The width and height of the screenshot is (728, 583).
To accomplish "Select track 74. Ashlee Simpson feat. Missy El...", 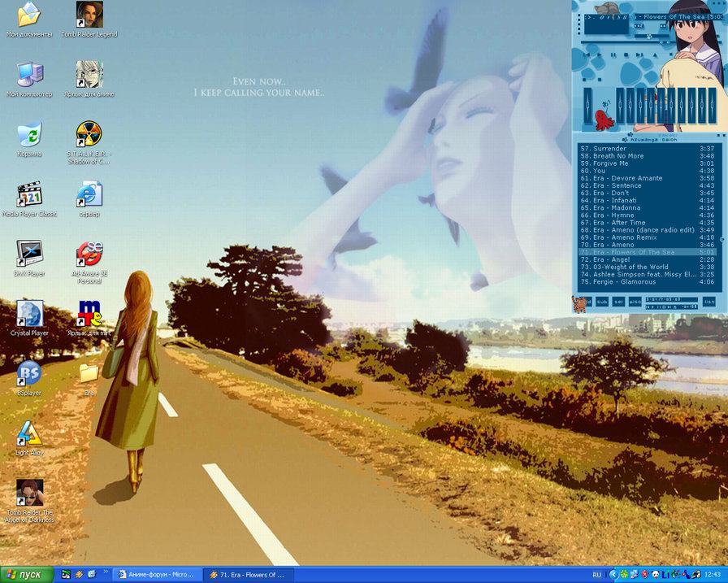I will point(648,275).
